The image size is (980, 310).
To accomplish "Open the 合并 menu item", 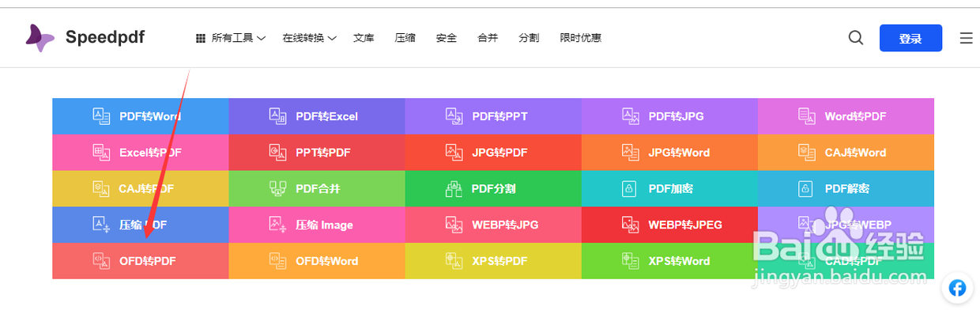I will (488, 38).
